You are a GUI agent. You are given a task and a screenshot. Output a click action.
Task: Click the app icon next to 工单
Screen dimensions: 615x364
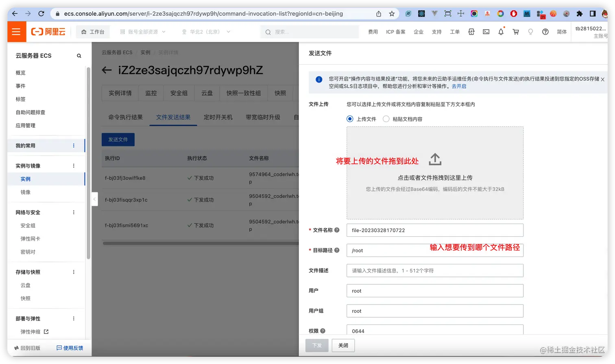point(471,32)
